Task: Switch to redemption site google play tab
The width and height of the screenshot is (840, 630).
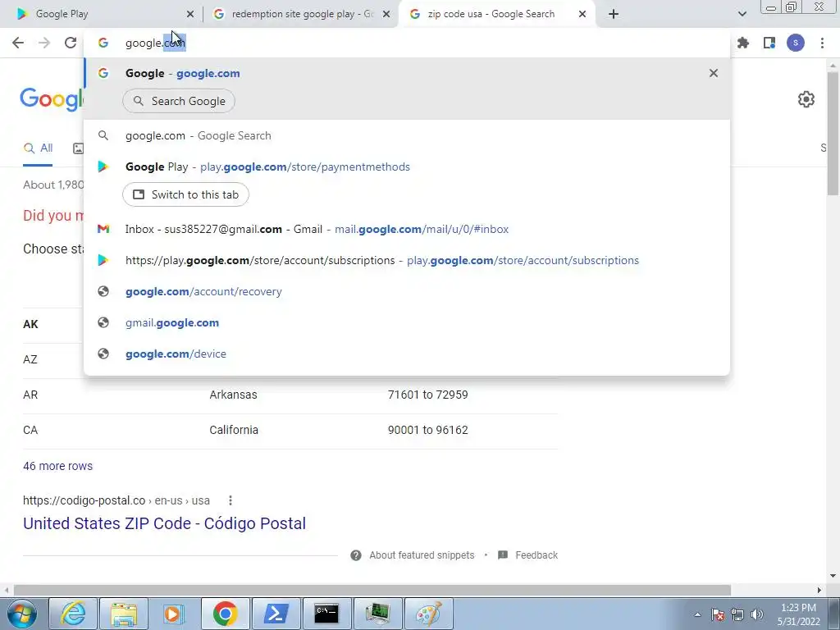Action: pos(302,14)
